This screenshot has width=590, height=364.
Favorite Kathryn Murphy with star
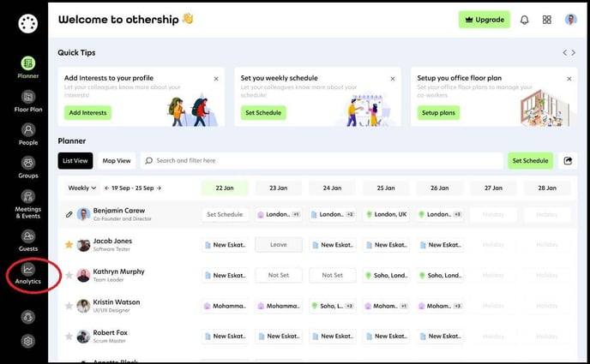click(69, 275)
